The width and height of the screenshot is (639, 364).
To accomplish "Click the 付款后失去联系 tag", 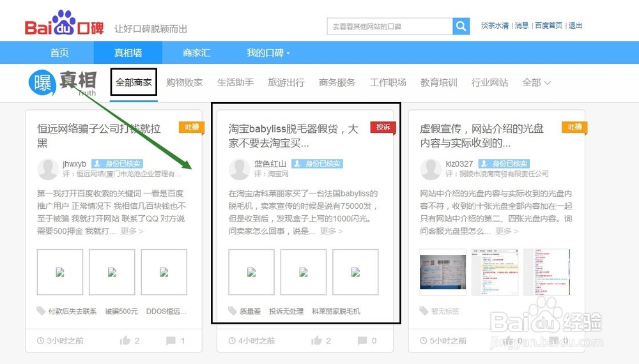I will [x=73, y=311].
